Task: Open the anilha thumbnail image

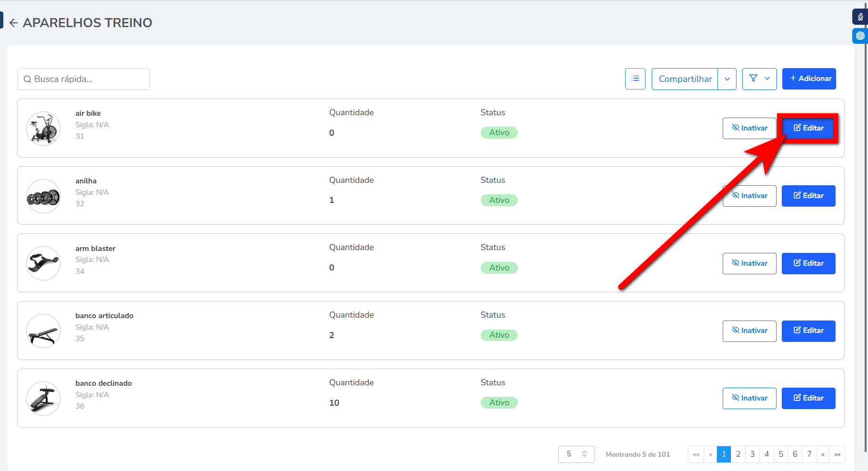Action: point(43,196)
